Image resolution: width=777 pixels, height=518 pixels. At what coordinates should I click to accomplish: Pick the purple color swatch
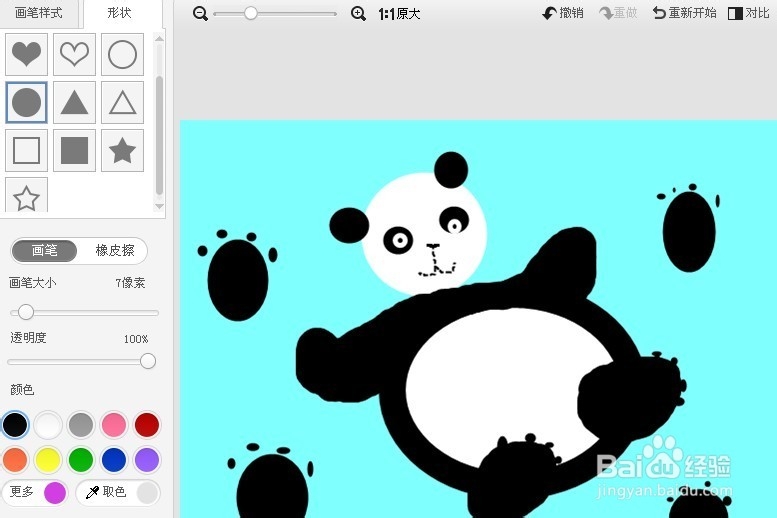[x=147, y=460]
